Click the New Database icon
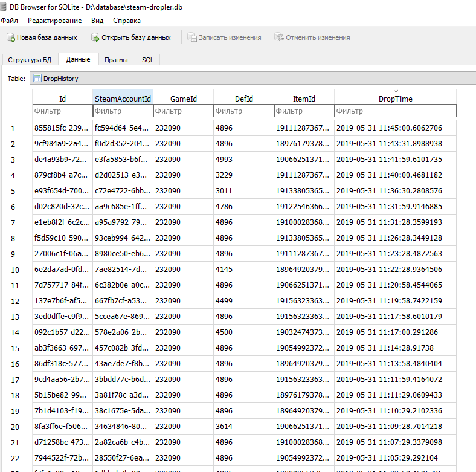This screenshot has width=476, height=472. (x=11, y=37)
